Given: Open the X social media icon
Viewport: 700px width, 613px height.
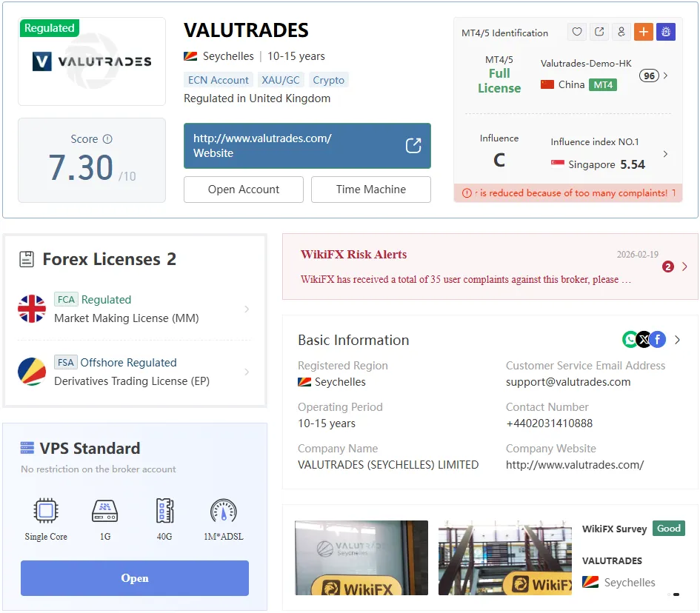Looking at the screenshot, I should click(644, 340).
